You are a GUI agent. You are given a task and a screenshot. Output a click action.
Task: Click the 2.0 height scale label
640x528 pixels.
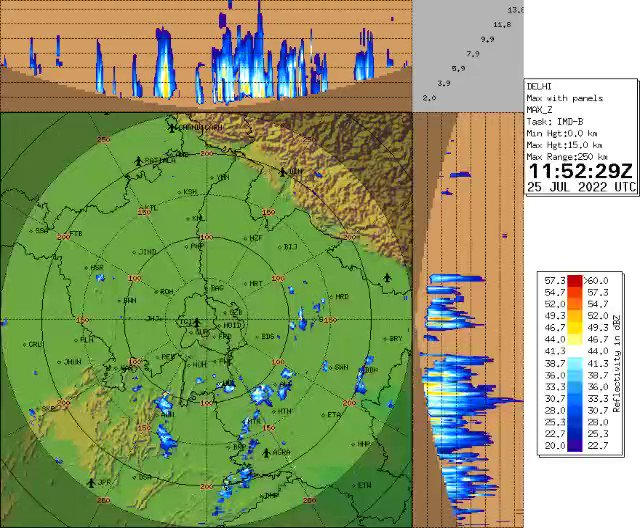[x=429, y=98]
